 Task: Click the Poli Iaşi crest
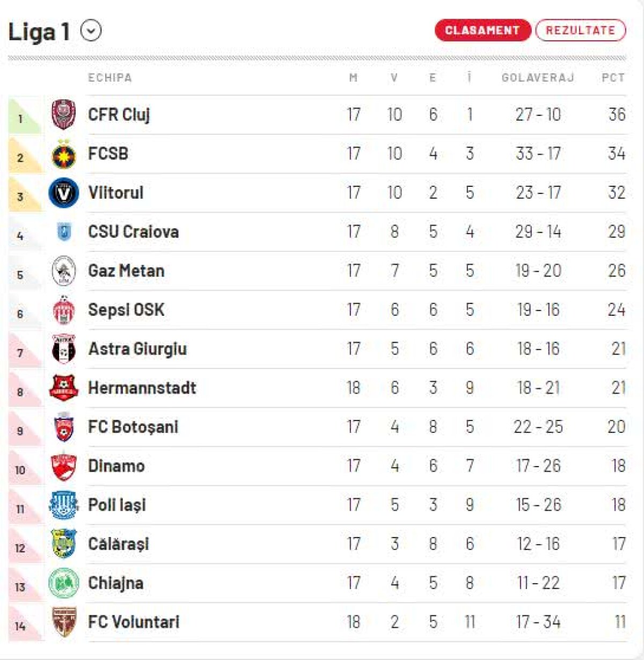tap(63, 505)
